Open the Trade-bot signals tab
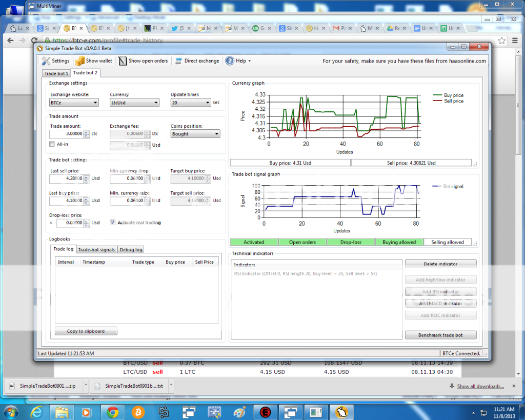Image resolution: width=525 pixels, height=420 pixels. tap(96, 250)
